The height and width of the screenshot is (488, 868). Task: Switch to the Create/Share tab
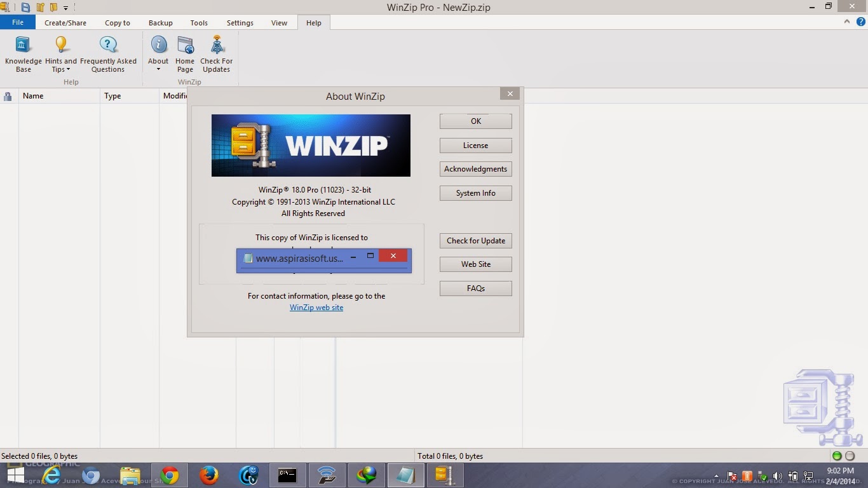point(65,23)
